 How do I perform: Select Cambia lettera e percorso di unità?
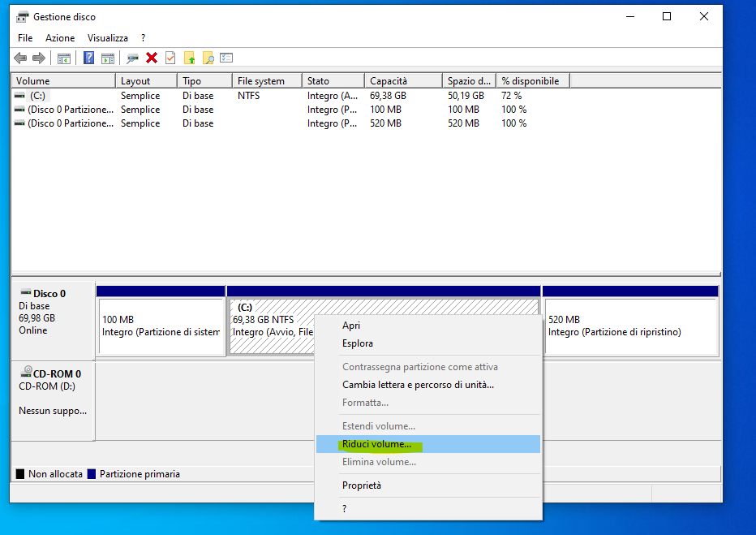tap(428, 385)
